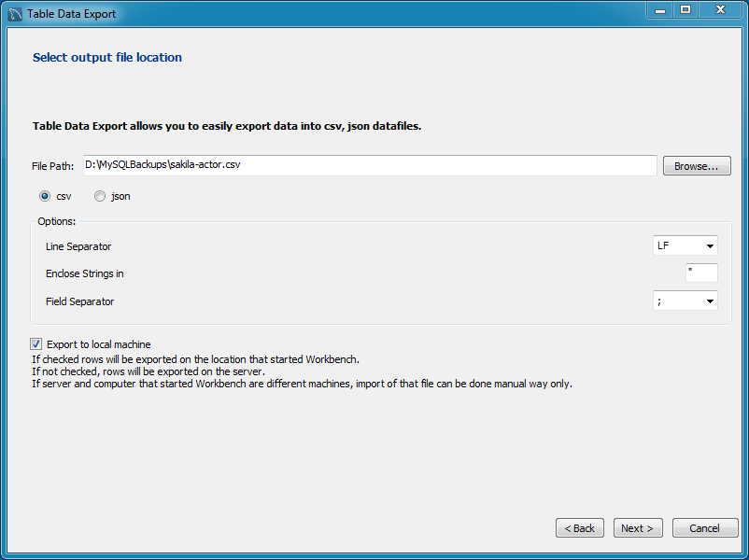
Task: Select the json export format
Action: coord(100,196)
